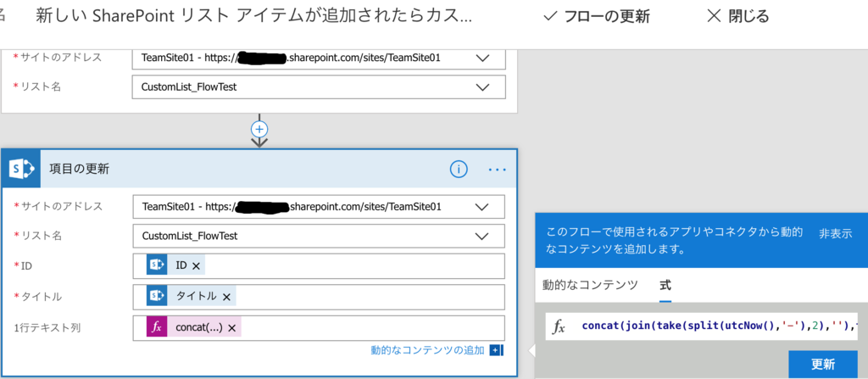Expand リスト名 dropdown in trigger card

[x=482, y=87]
